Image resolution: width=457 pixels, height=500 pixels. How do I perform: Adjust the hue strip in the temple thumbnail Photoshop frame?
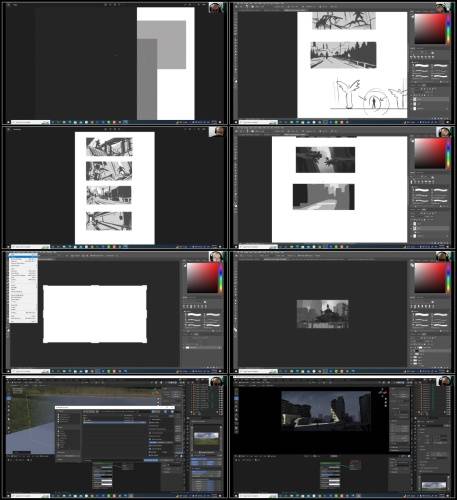pyautogui.click(x=448, y=278)
